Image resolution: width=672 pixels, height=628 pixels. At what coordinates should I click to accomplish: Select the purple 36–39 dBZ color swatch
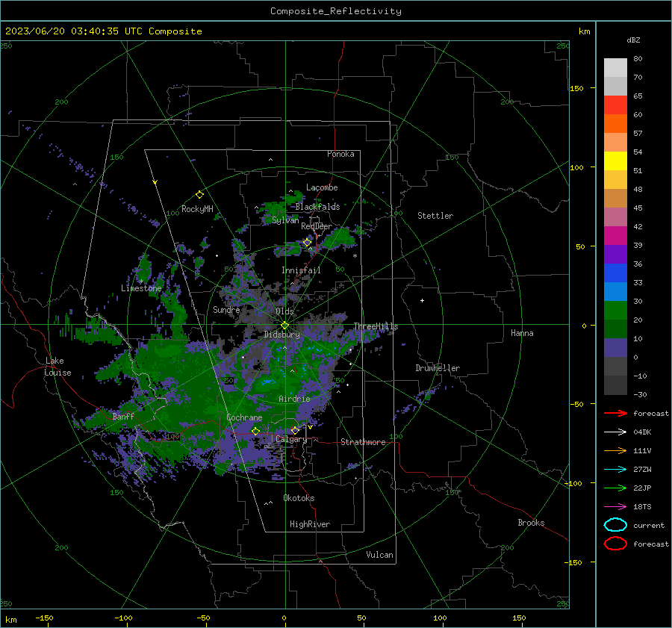pyautogui.click(x=615, y=255)
